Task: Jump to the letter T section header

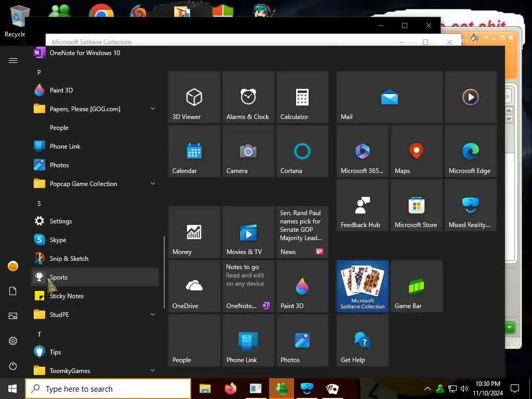Action: coord(39,334)
